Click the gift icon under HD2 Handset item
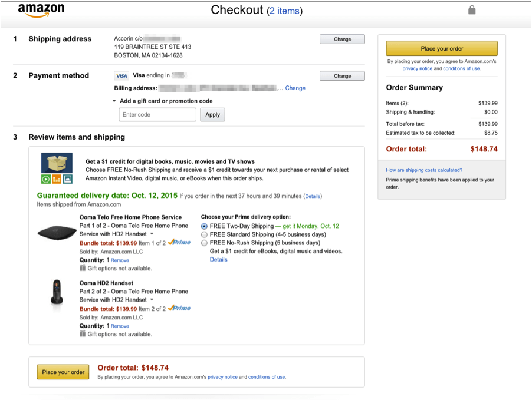Viewport: 532px width, 400px height. 83,334
